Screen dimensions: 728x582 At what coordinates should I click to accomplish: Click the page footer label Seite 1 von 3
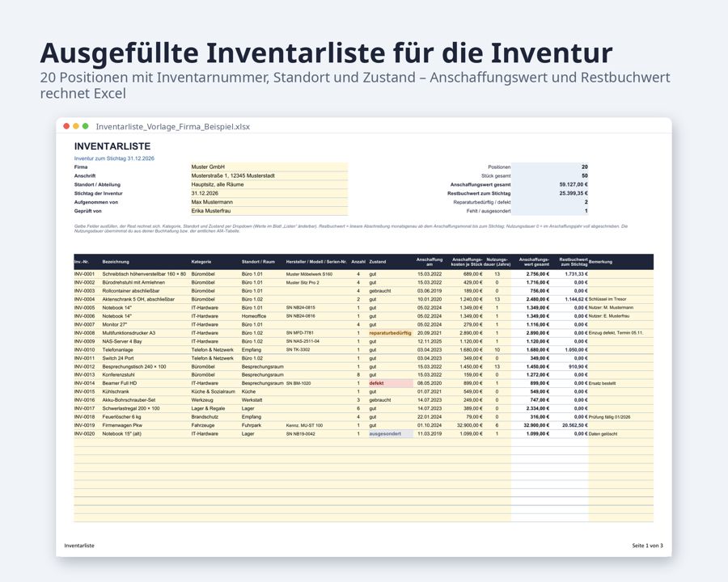(x=647, y=546)
